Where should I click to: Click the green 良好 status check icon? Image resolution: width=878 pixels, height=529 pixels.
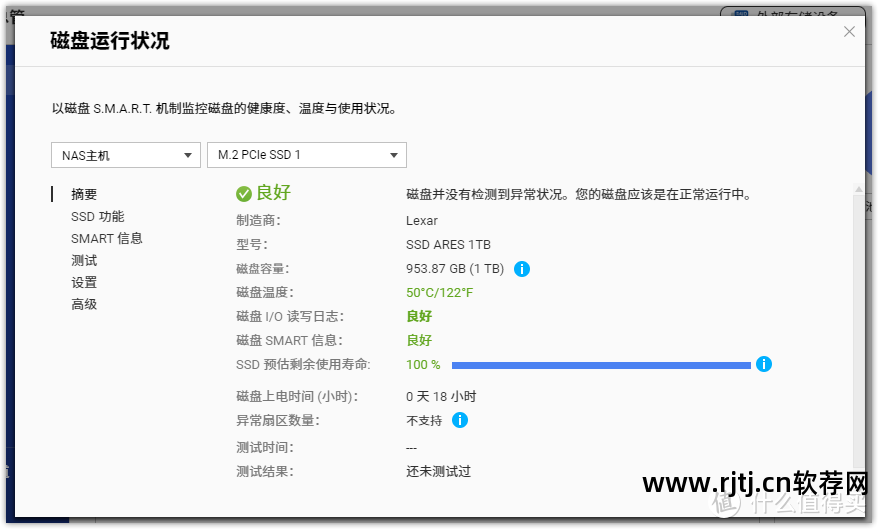point(244,194)
